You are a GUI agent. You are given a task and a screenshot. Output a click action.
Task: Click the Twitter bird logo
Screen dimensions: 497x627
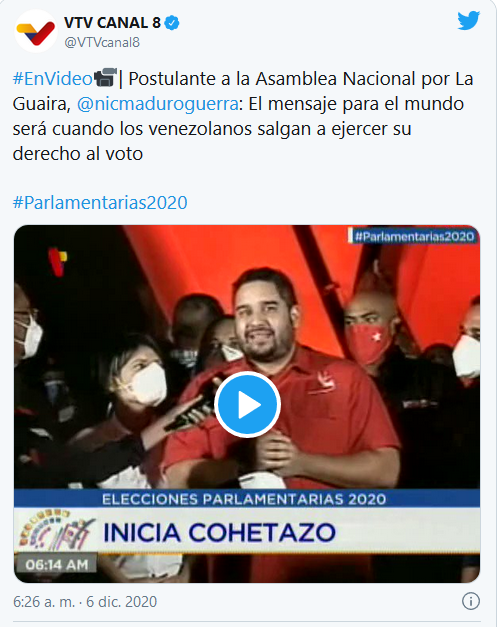click(469, 21)
